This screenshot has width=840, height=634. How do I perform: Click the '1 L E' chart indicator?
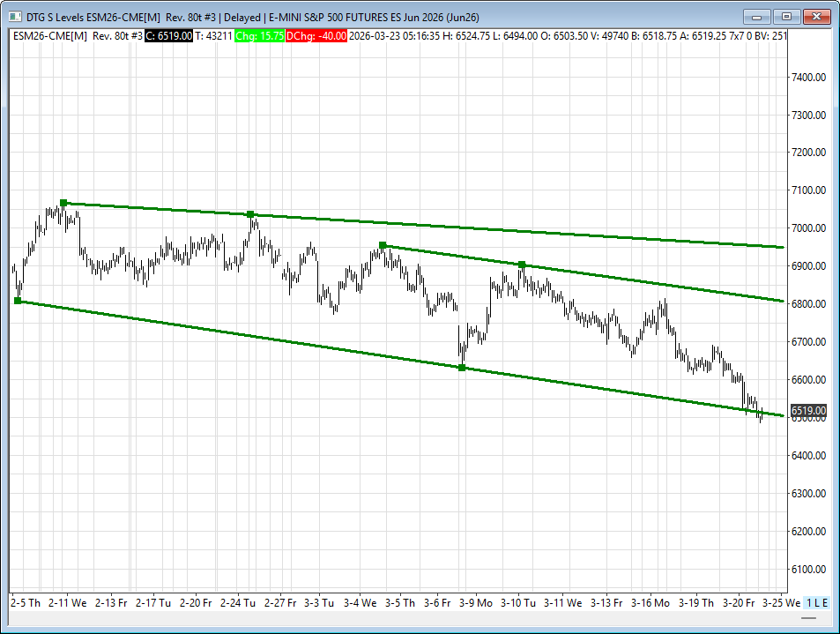pyautogui.click(x=815, y=602)
